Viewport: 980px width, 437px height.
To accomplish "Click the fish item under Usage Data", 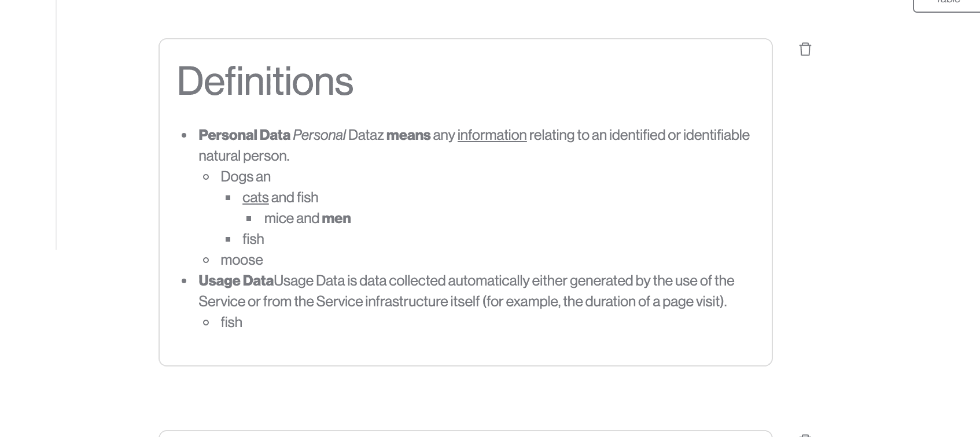I will (231, 322).
